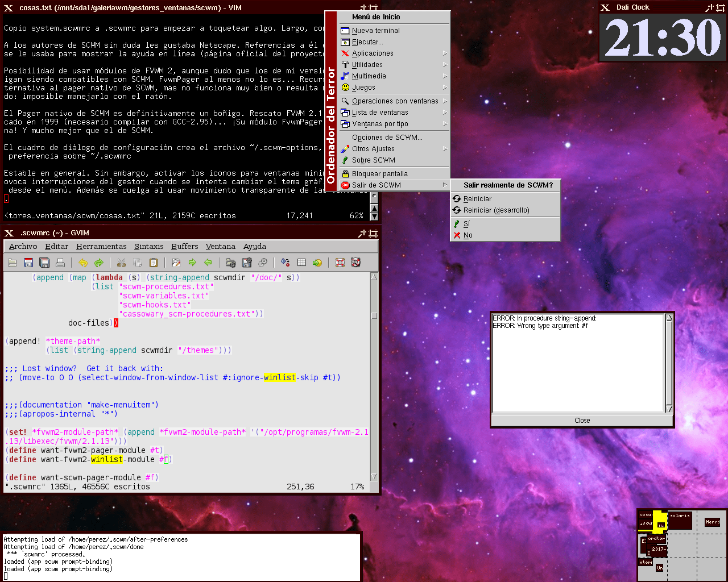
Task: Open the Ventana menu in GVIM
Action: pyautogui.click(x=221, y=247)
